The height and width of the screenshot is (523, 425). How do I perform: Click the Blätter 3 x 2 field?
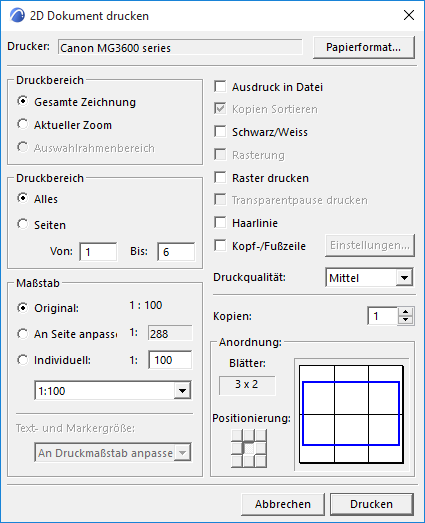(247, 385)
